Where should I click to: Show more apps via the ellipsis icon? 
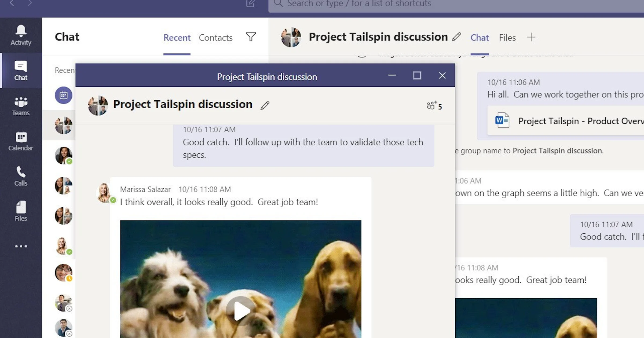21,246
